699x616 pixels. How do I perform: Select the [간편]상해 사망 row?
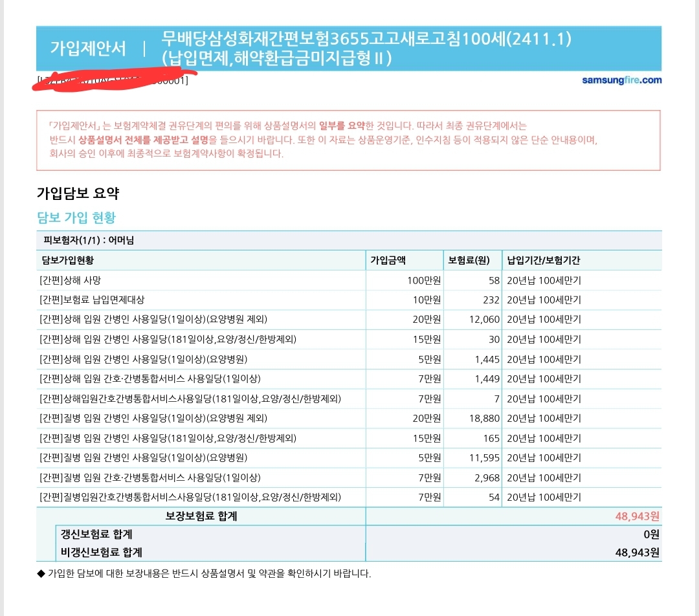tap(71, 280)
